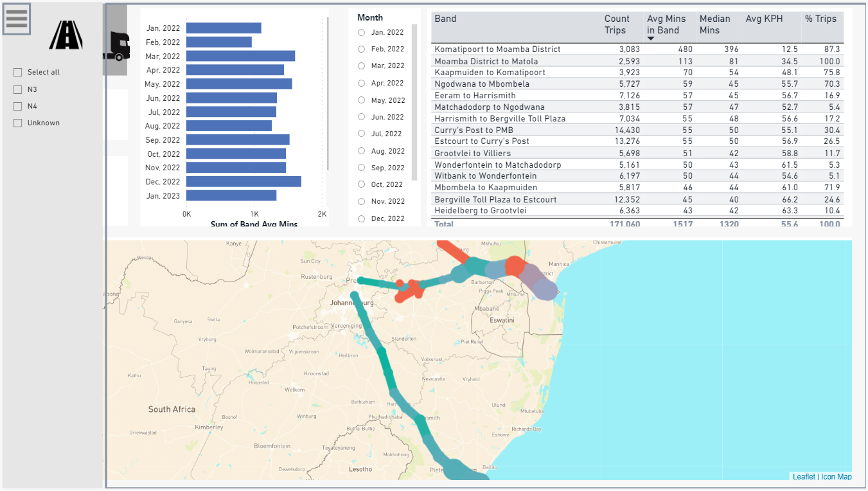Click the black truck icon
Screen dimensions: 868x491
click(x=116, y=46)
